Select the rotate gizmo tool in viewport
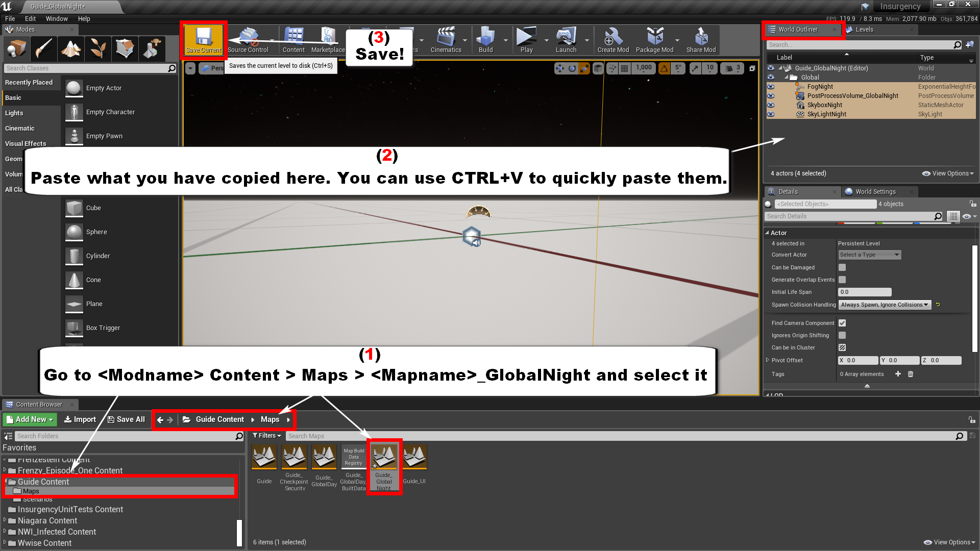The height and width of the screenshot is (551, 980). [x=572, y=68]
